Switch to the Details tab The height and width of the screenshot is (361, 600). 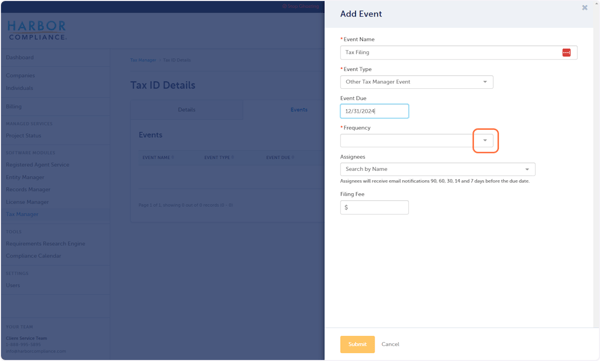pyautogui.click(x=187, y=110)
